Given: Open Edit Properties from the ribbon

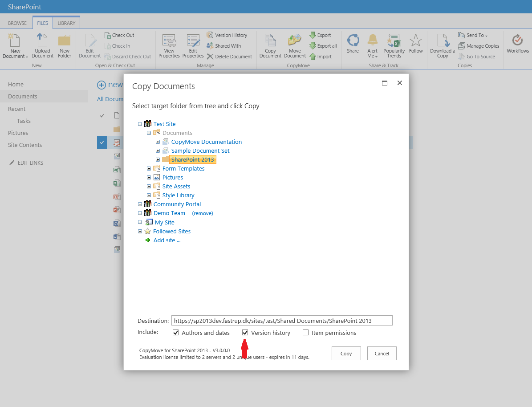Looking at the screenshot, I should pyautogui.click(x=193, y=46).
